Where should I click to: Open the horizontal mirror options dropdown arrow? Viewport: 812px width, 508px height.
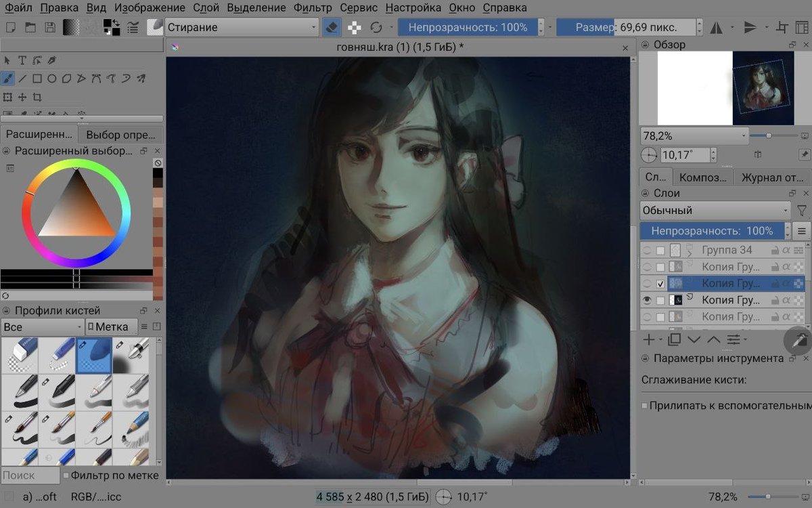coord(733,27)
